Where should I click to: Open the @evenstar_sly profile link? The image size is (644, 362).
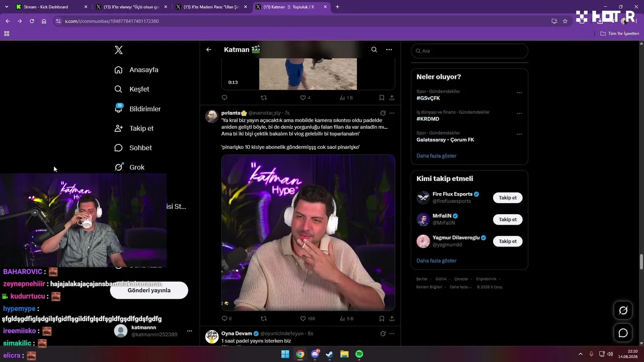(x=265, y=113)
